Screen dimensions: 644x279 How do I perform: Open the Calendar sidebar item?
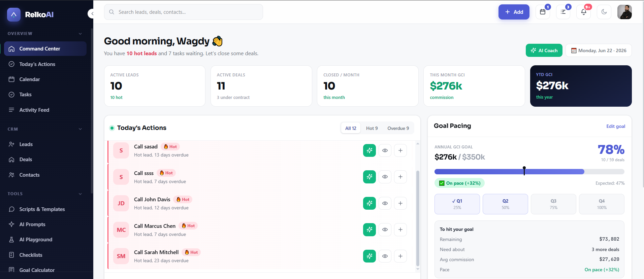point(45,79)
